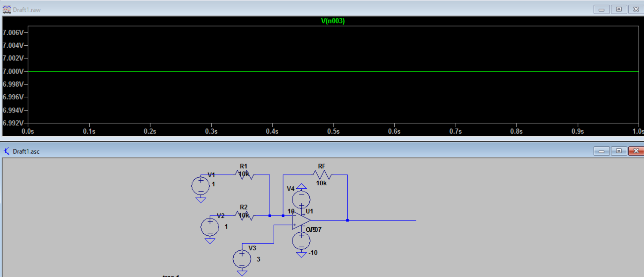Close the Draft1.raw waveform window

(636, 9)
